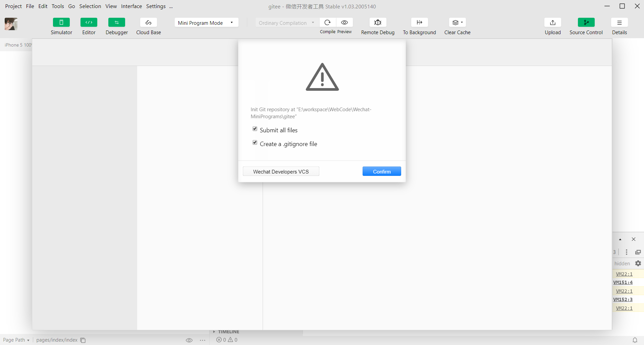
Task: Open Clear Cache layers dropdown
Action: tap(458, 22)
